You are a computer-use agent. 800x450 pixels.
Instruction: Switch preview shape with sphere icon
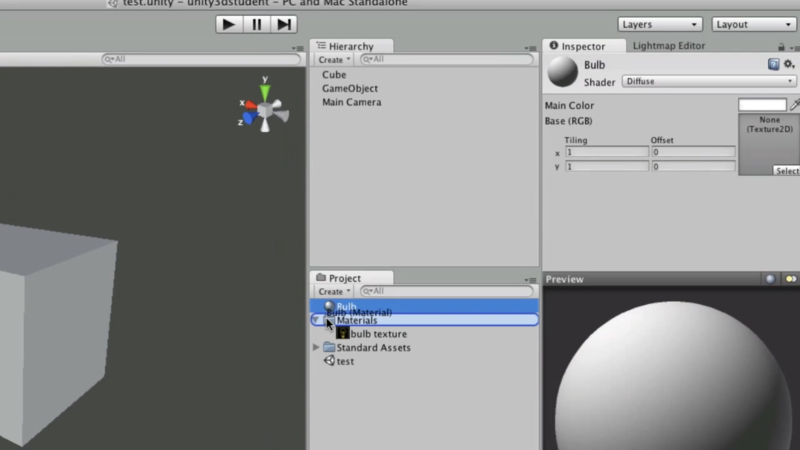(x=770, y=279)
